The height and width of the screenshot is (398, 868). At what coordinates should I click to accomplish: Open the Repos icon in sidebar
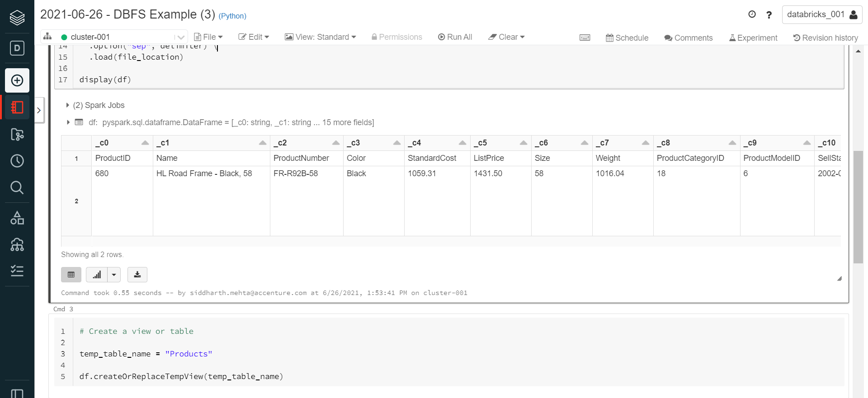[x=17, y=134]
